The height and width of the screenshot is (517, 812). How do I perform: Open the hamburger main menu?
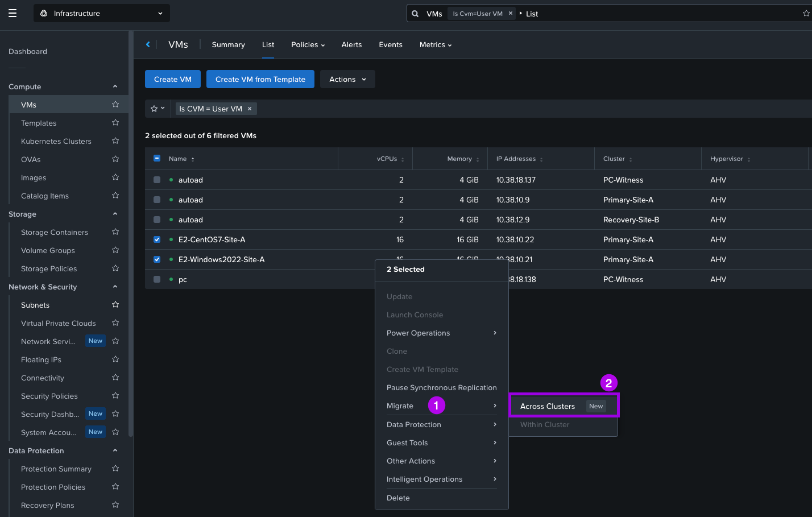coord(13,13)
